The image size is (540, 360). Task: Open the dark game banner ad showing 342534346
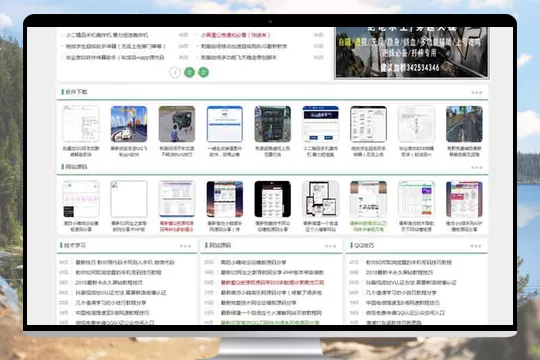click(412, 53)
